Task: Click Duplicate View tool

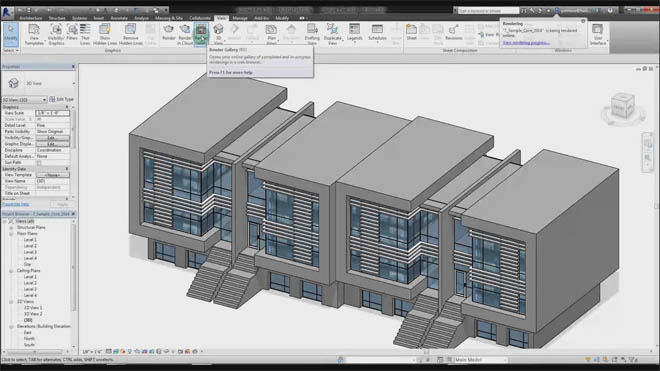Action: pyautogui.click(x=333, y=34)
